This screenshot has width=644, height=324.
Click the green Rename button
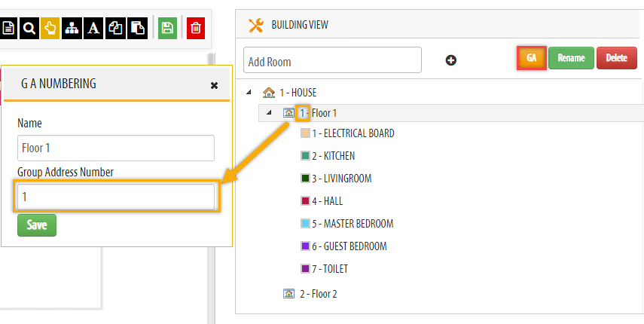(571, 58)
